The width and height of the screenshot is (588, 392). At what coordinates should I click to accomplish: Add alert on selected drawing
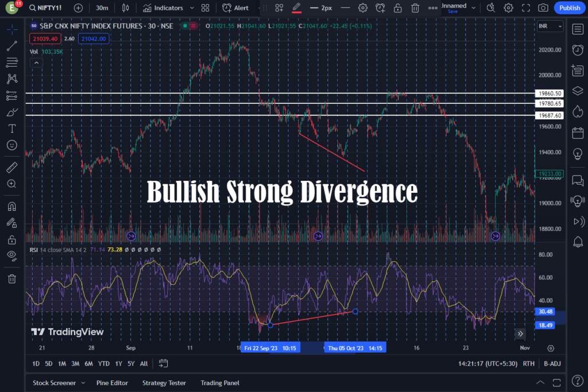coord(380,8)
